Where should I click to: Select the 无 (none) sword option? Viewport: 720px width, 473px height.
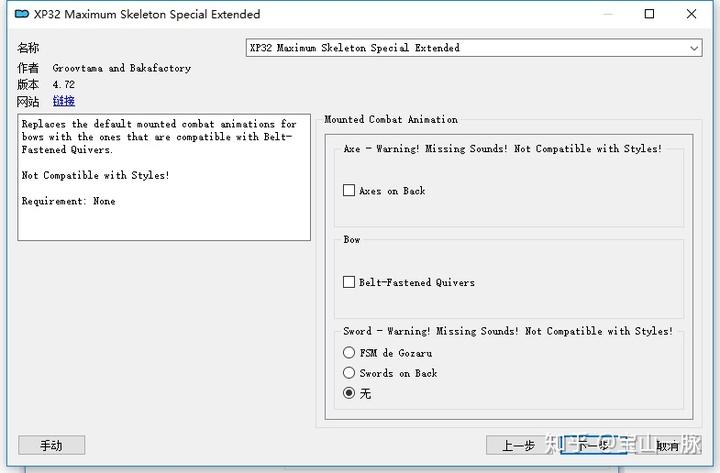pos(349,393)
